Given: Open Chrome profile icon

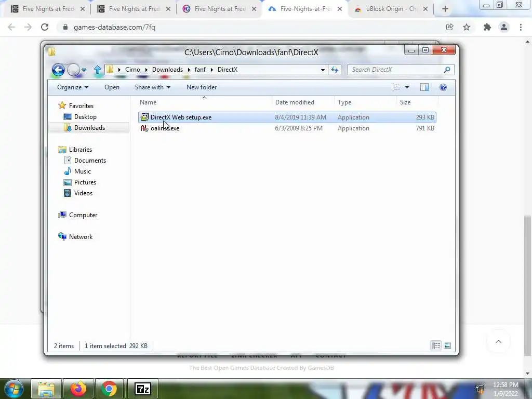Looking at the screenshot, I should [504, 27].
